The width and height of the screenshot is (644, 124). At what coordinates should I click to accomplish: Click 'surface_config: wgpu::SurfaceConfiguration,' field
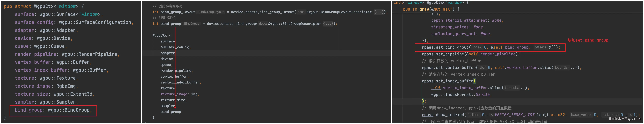[x=74, y=22]
